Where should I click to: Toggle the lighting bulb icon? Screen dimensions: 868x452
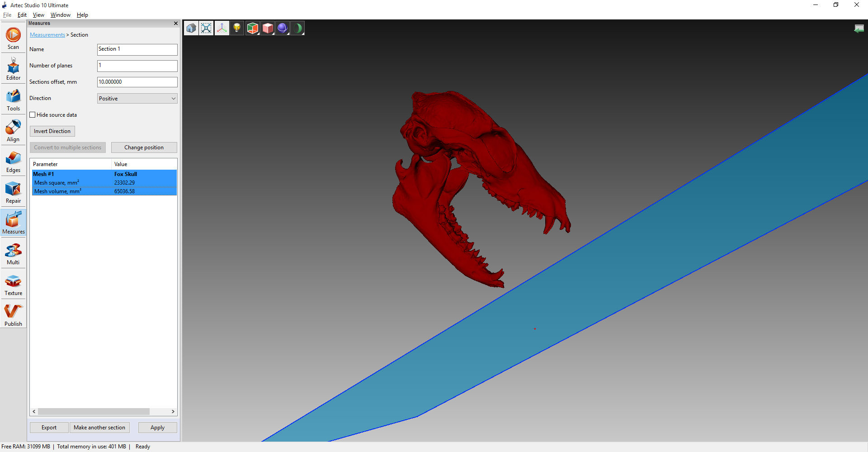tap(237, 28)
